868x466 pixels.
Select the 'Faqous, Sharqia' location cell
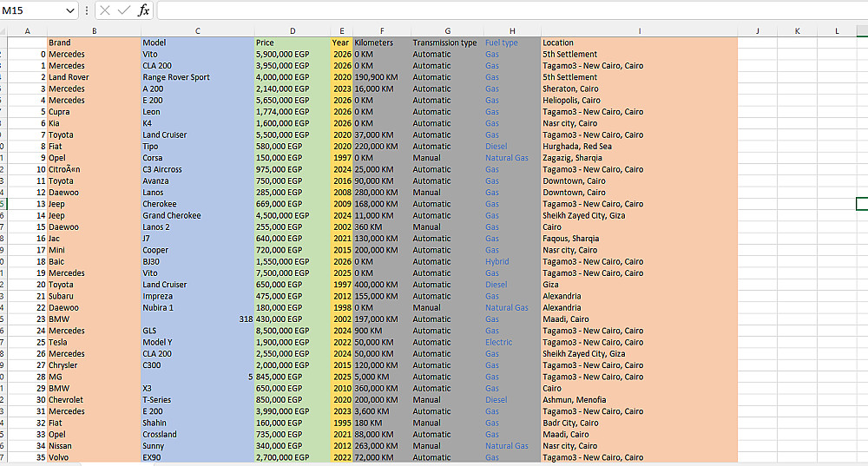point(640,239)
